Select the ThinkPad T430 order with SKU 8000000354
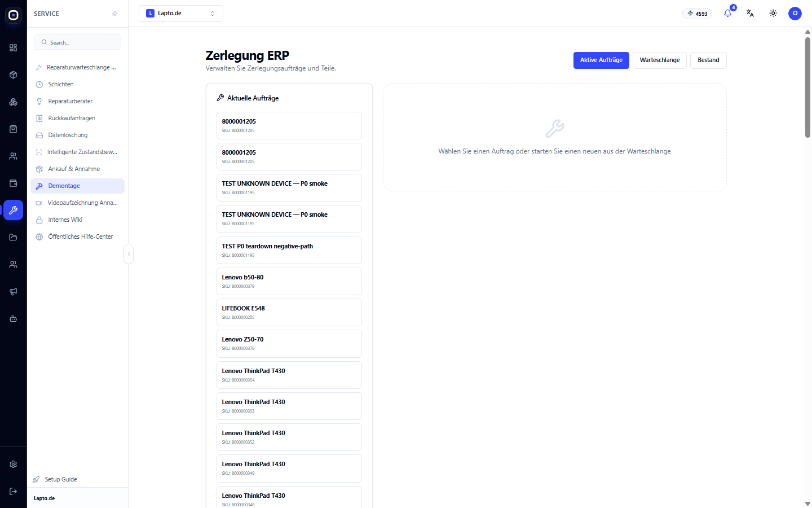The height and width of the screenshot is (508, 812). [289, 375]
